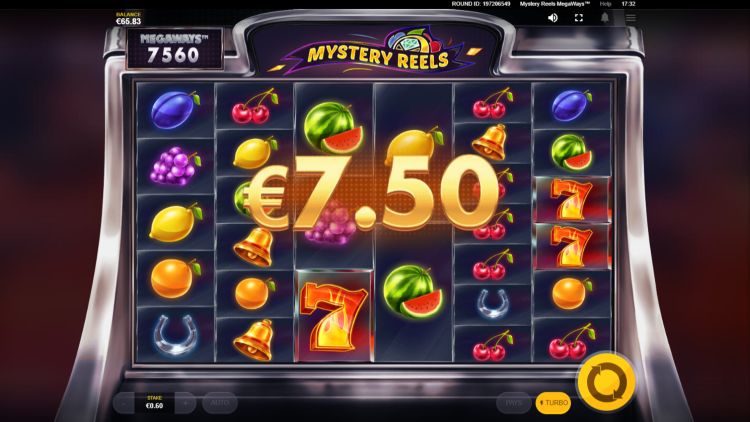Click the watermelon on the fourth reel

(x=413, y=291)
